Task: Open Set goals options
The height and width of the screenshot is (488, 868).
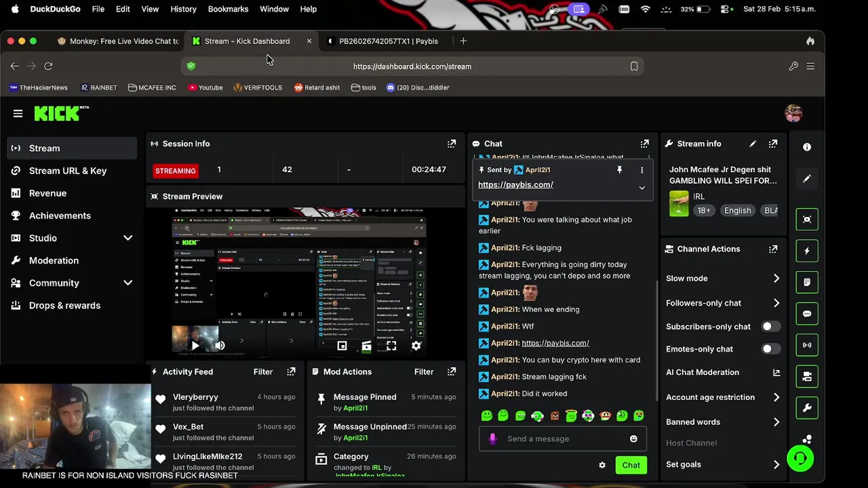Action: click(723, 464)
